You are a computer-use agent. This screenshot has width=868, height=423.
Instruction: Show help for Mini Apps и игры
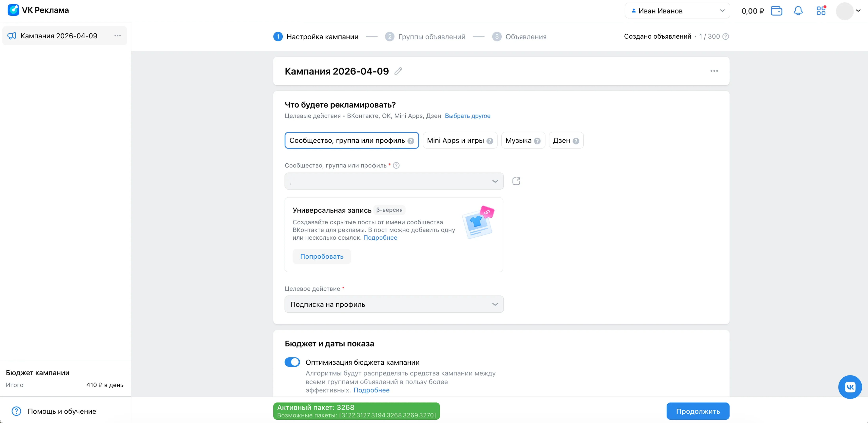click(490, 141)
